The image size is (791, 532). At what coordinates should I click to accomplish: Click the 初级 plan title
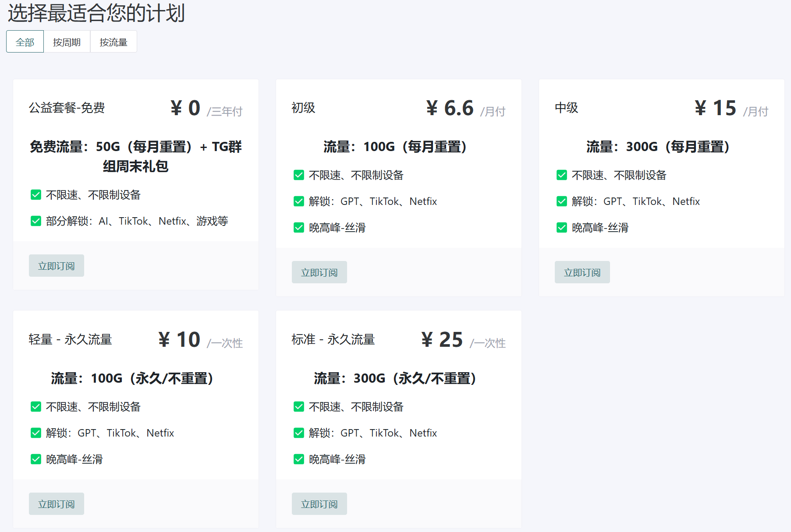[x=303, y=108]
